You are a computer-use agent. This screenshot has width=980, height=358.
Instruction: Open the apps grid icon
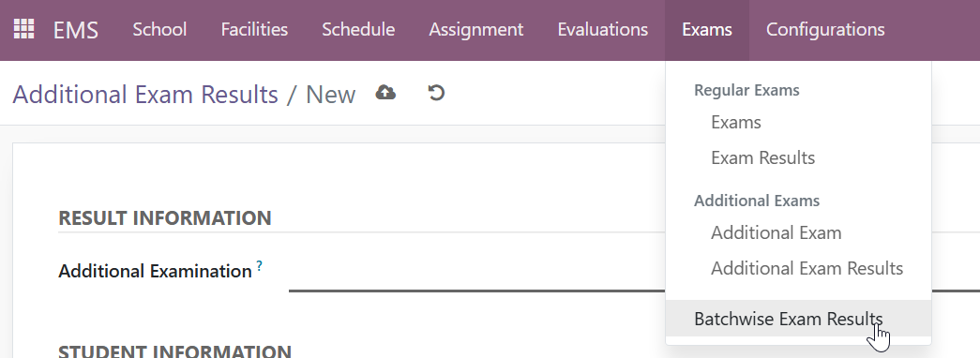click(x=23, y=29)
